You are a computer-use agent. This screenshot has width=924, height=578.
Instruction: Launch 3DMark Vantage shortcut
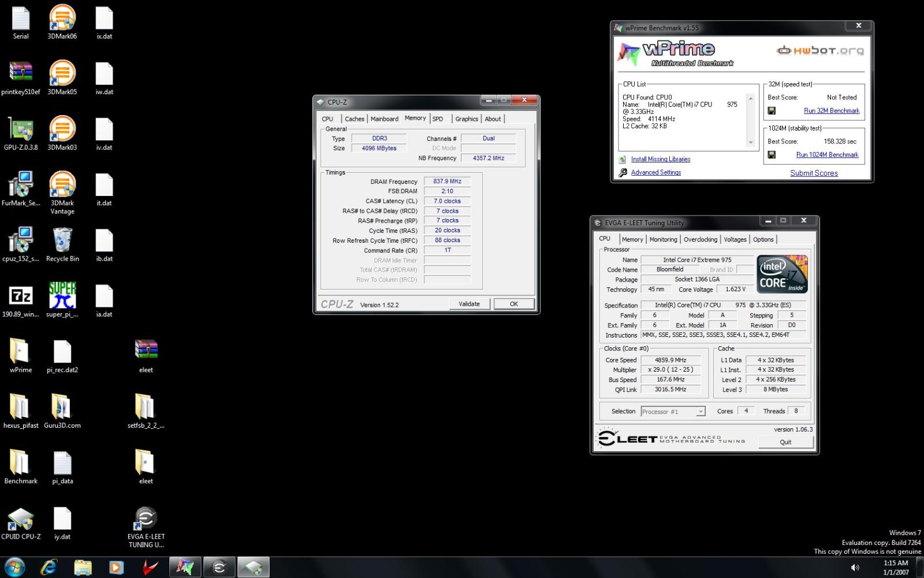click(x=62, y=193)
